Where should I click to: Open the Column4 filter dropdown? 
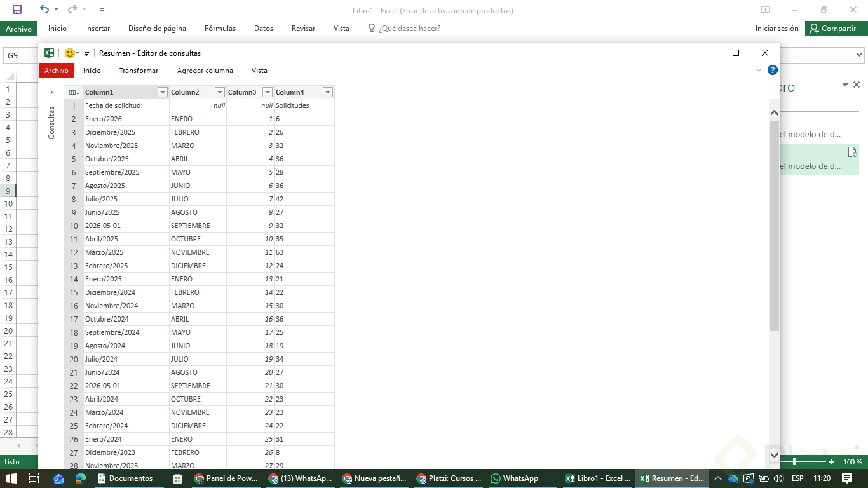pyautogui.click(x=328, y=92)
